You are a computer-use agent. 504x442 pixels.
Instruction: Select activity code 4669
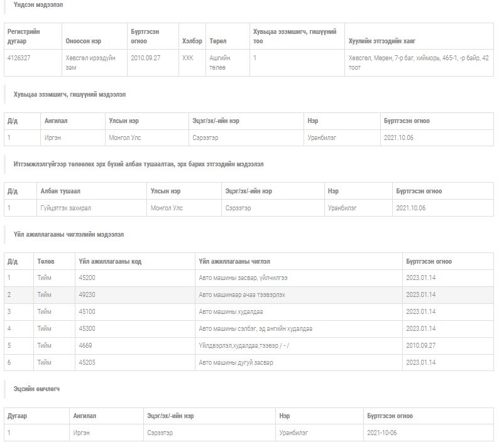point(85,345)
